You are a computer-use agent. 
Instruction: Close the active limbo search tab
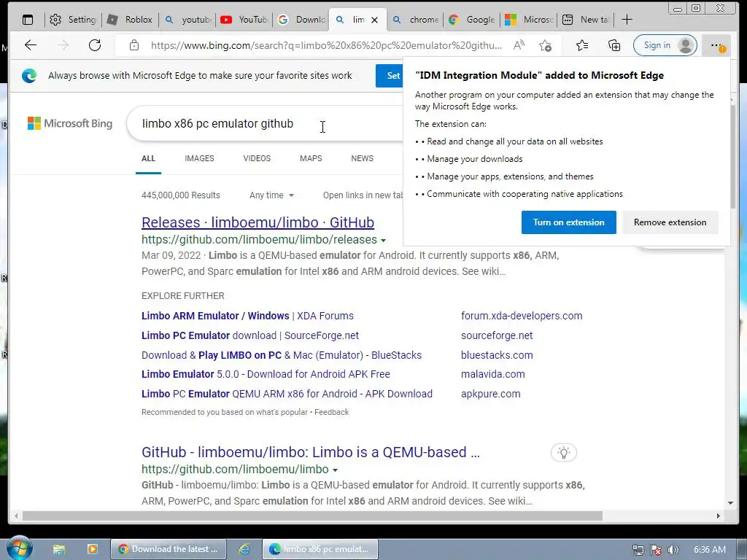pyautogui.click(x=375, y=20)
